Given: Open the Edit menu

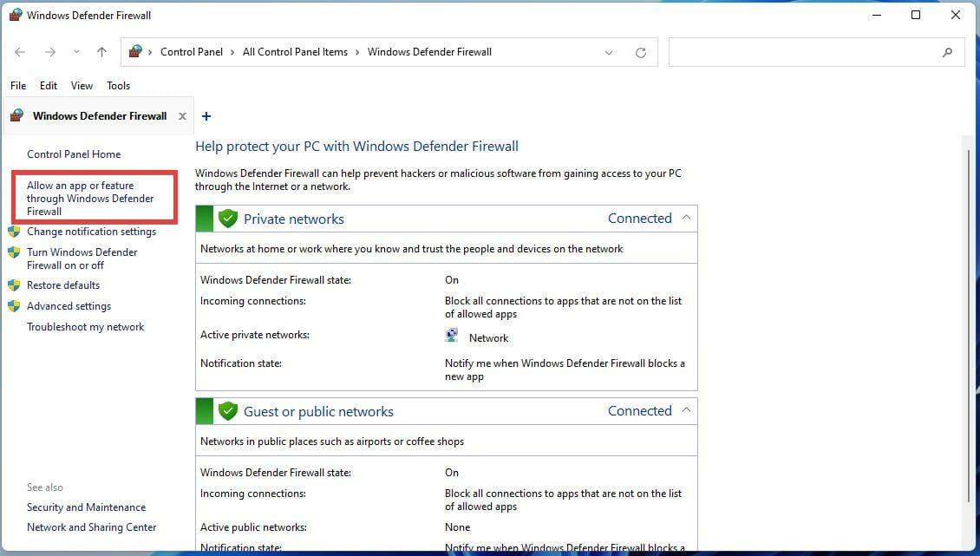Looking at the screenshot, I should coord(48,86).
